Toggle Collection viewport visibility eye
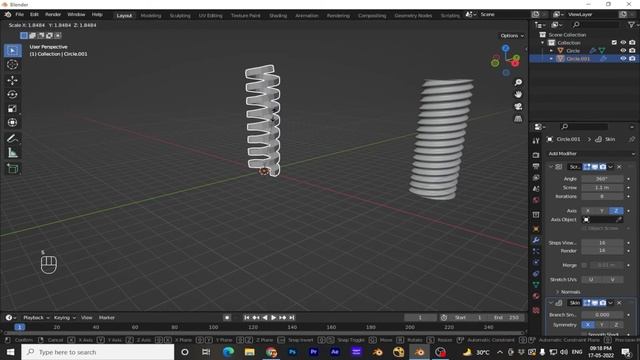The width and height of the screenshot is (640, 360). [x=623, y=42]
